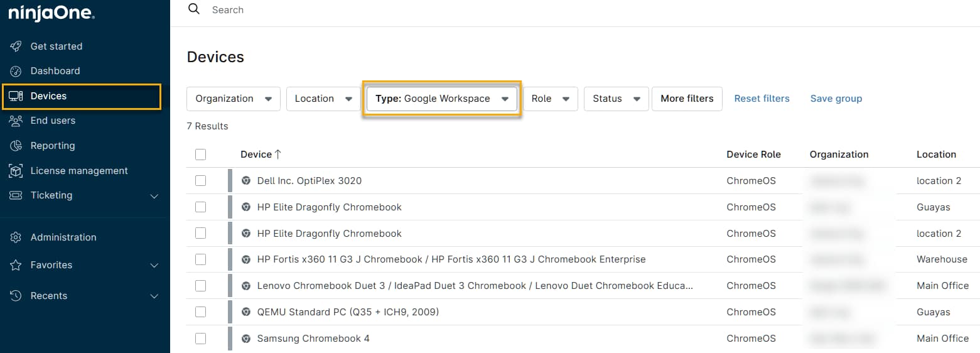Open HP Fortis x360 11 G3 J Chromebook device
The width and height of the screenshot is (980, 353).
[x=451, y=259]
